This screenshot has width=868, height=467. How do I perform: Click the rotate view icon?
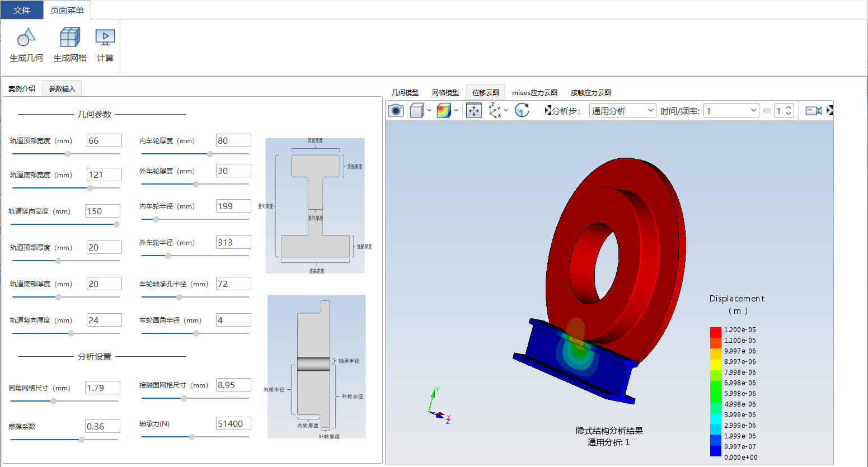coord(522,110)
